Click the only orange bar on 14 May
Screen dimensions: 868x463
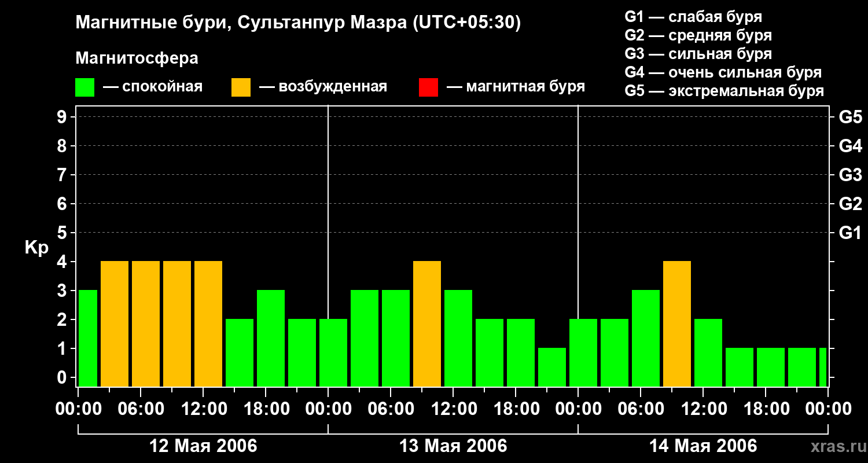click(677, 324)
